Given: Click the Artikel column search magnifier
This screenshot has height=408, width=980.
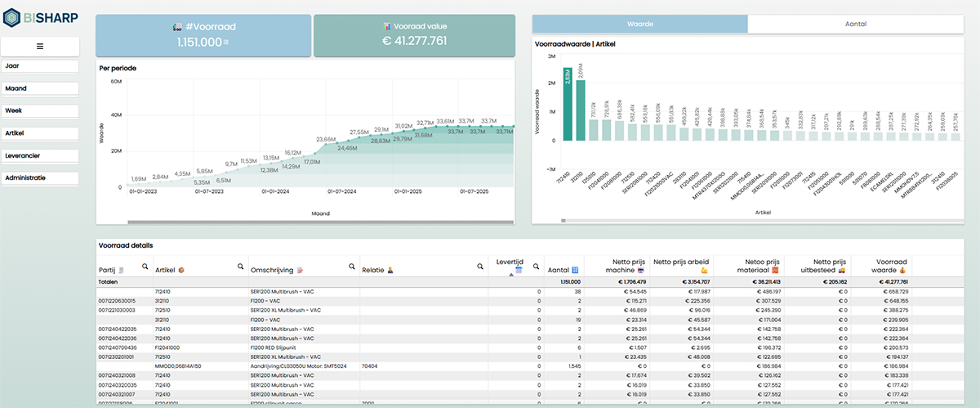Looking at the screenshot, I should [241, 267].
